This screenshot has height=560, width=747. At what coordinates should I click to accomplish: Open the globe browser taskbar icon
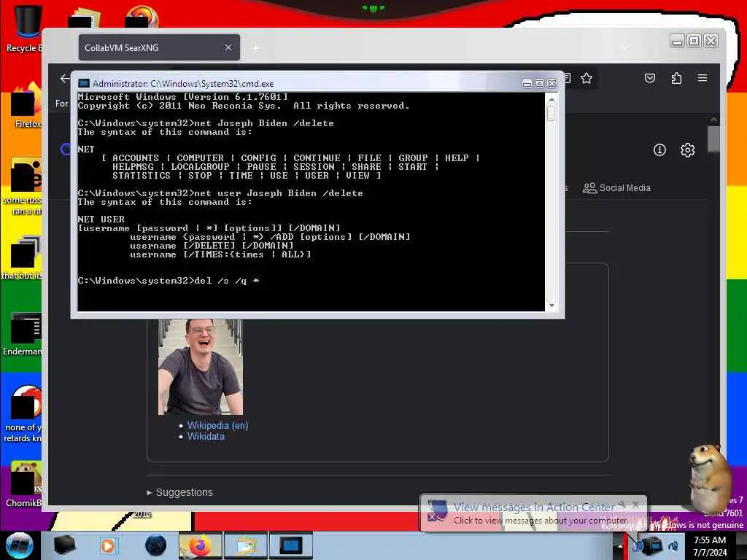[x=155, y=545]
